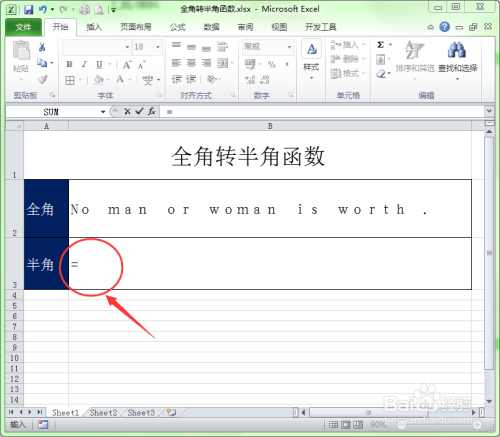The height and width of the screenshot is (437, 500).
Task: Switch to the 页面布局 tab
Action: point(136,27)
